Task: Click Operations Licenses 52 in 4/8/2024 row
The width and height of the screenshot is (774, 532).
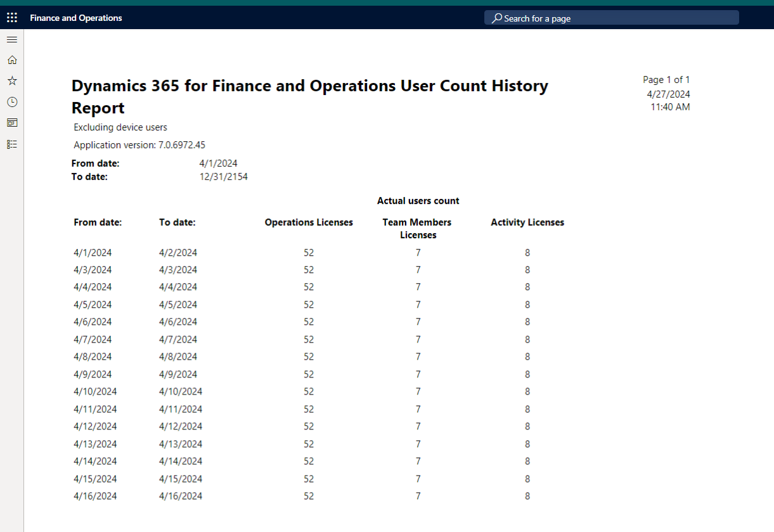Action: pyautogui.click(x=309, y=357)
